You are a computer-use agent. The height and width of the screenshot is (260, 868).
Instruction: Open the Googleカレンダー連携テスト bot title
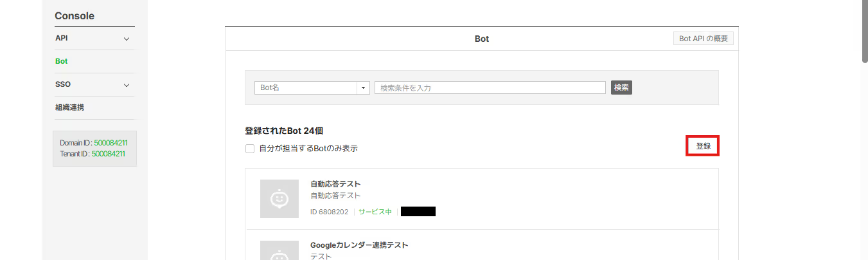click(359, 245)
